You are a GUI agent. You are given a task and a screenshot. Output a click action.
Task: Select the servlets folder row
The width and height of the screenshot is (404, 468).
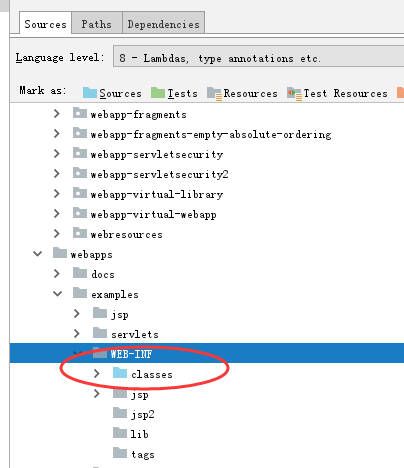(x=207, y=334)
